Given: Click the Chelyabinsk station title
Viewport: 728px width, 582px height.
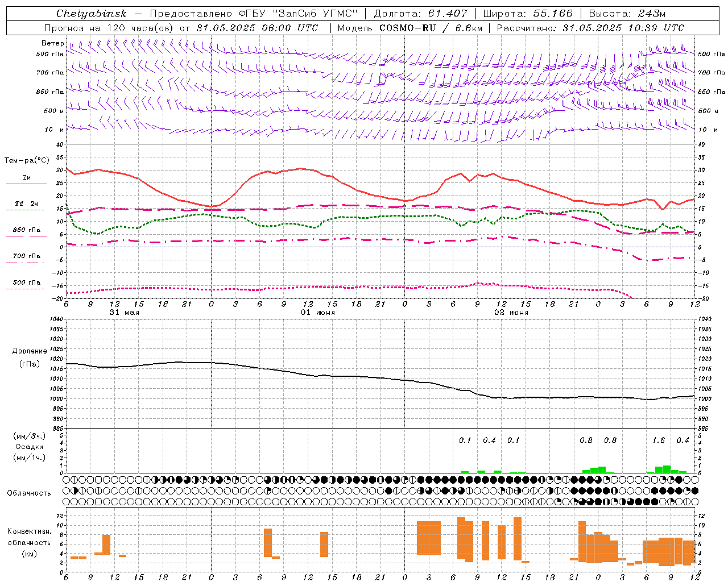Looking at the screenshot, I should click(x=91, y=14).
